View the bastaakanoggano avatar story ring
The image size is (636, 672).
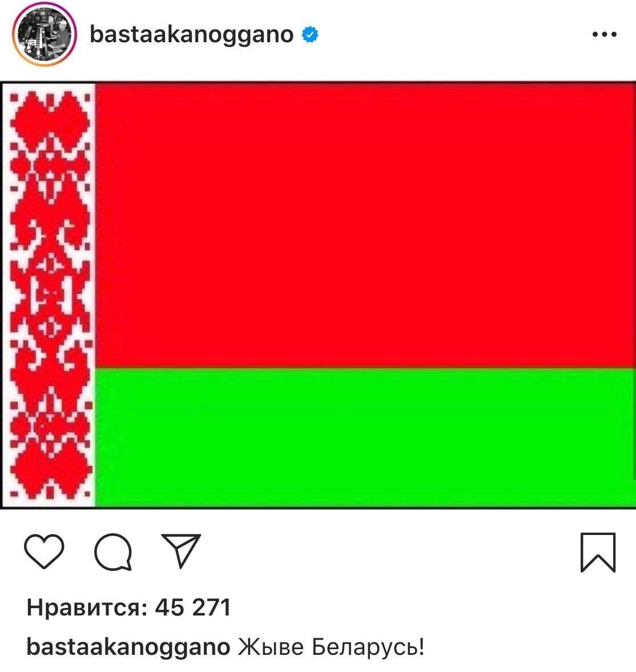(44, 34)
